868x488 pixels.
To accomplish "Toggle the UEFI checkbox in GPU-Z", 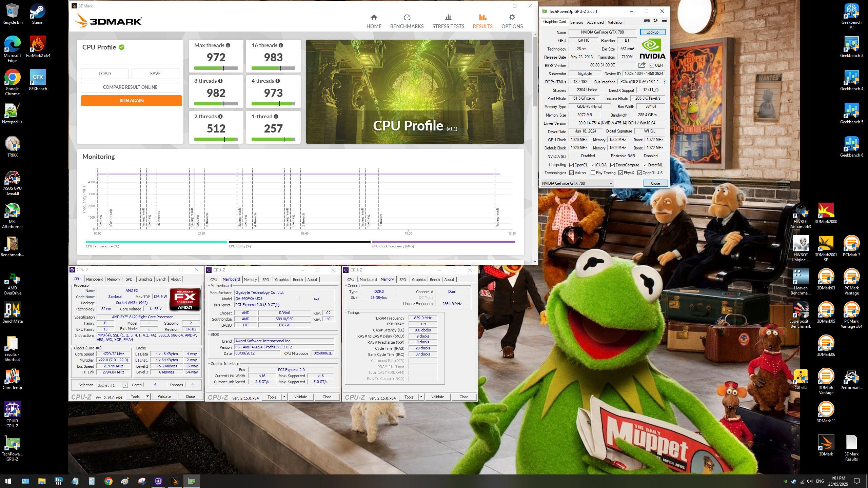I will (x=652, y=65).
